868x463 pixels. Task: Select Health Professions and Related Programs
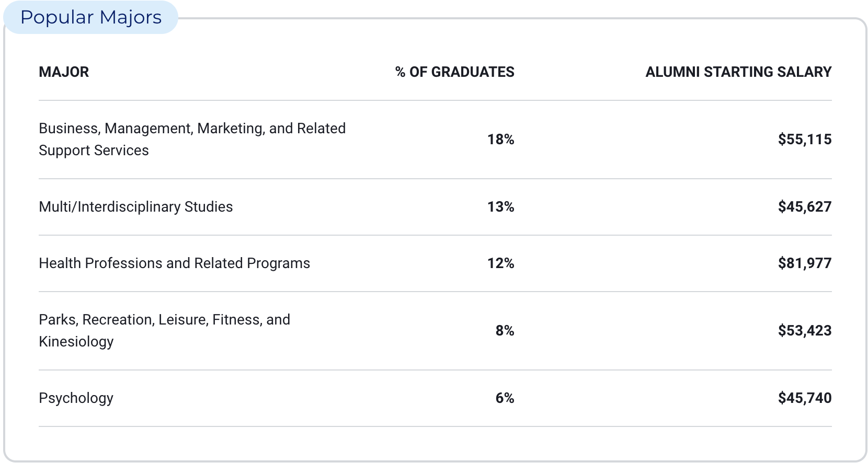174,263
